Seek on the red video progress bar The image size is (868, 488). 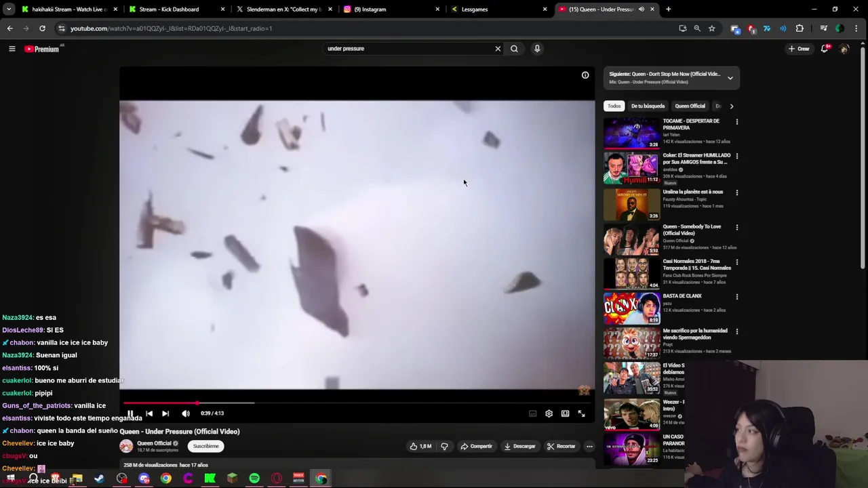357,403
